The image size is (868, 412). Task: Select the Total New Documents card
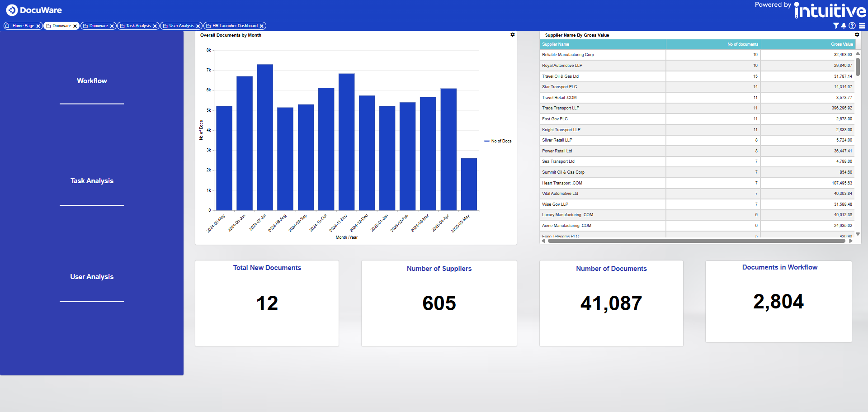tap(267, 303)
